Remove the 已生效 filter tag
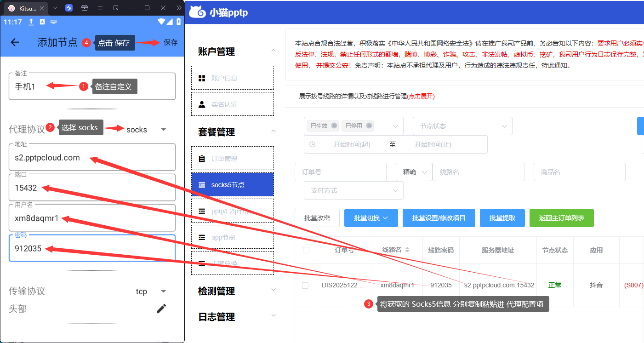Viewport: 644px width, 343px height. point(334,126)
